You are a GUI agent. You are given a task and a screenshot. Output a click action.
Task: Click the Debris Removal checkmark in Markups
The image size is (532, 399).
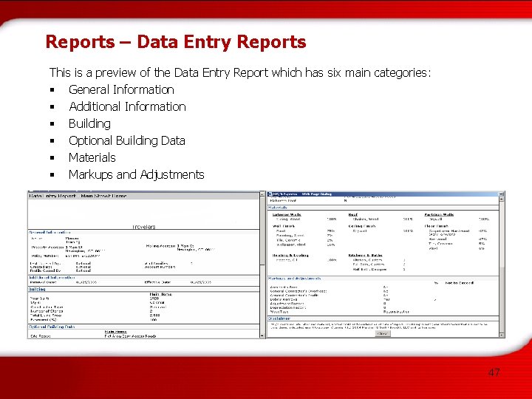pos(435,300)
